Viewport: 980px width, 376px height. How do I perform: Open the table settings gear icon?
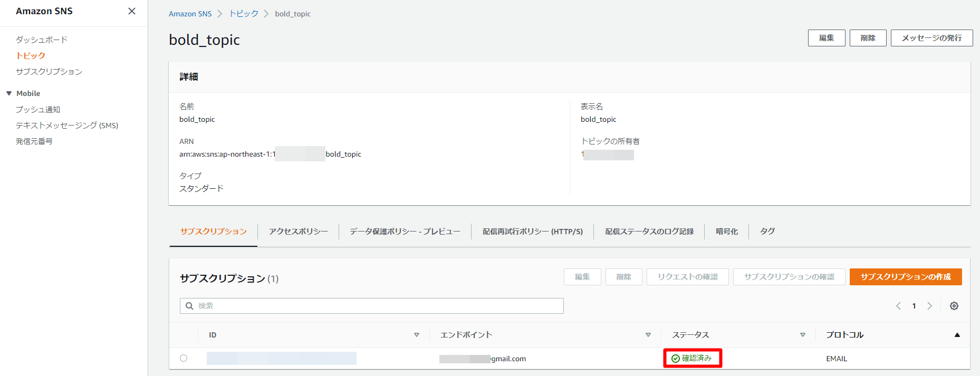pyautogui.click(x=954, y=306)
